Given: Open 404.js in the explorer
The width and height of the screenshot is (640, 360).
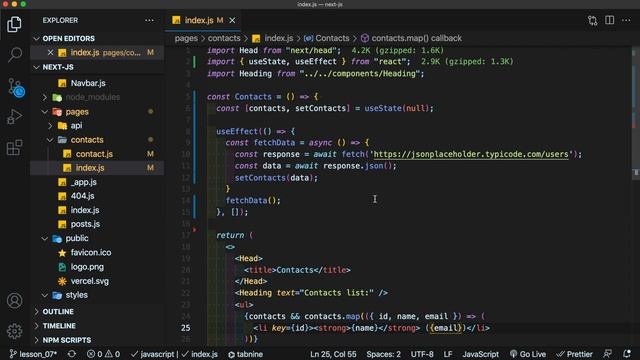Looking at the screenshot, I should [82, 196].
